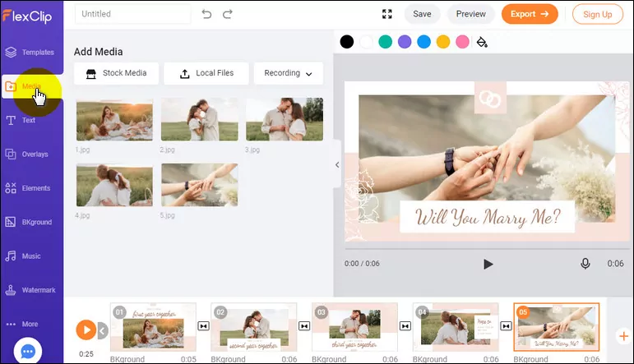Select the white color swatch

coord(366,42)
